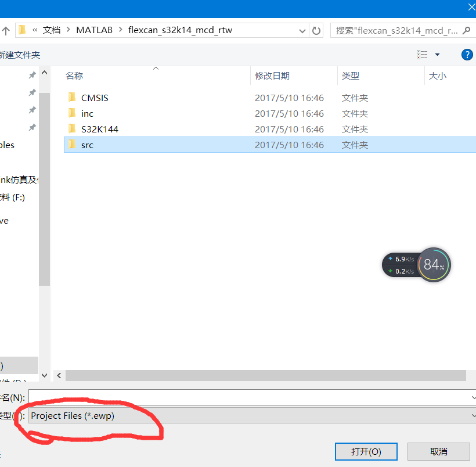The image size is (476, 467).
Task: Navigate to 文档 in breadcrumb
Action: click(x=51, y=30)
